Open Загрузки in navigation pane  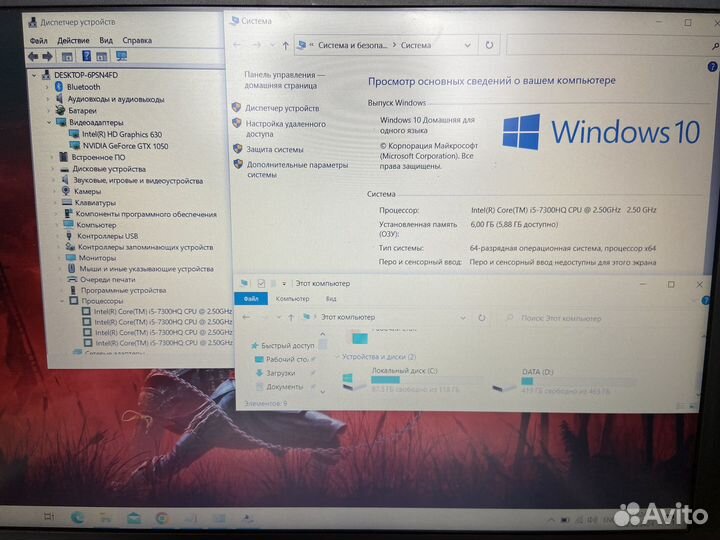281,373
